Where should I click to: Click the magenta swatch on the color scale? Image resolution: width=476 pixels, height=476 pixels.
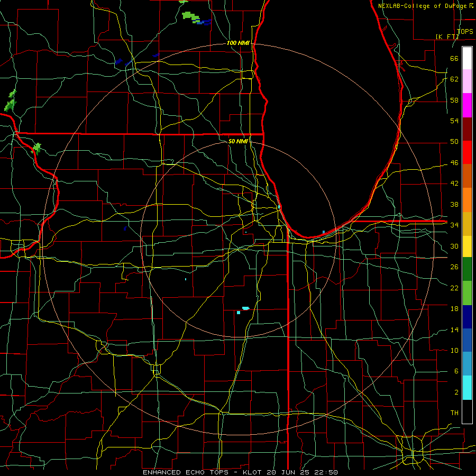tap(467, 105)
